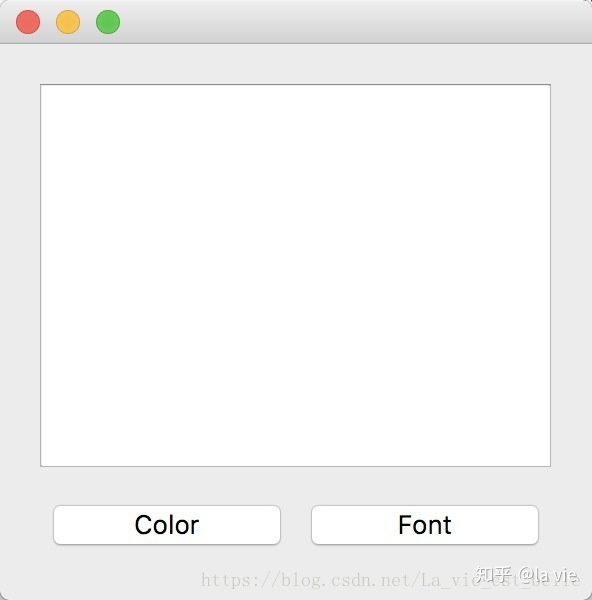Place cursor in the text editor box

pyautogui.click(x=295, y=275)
